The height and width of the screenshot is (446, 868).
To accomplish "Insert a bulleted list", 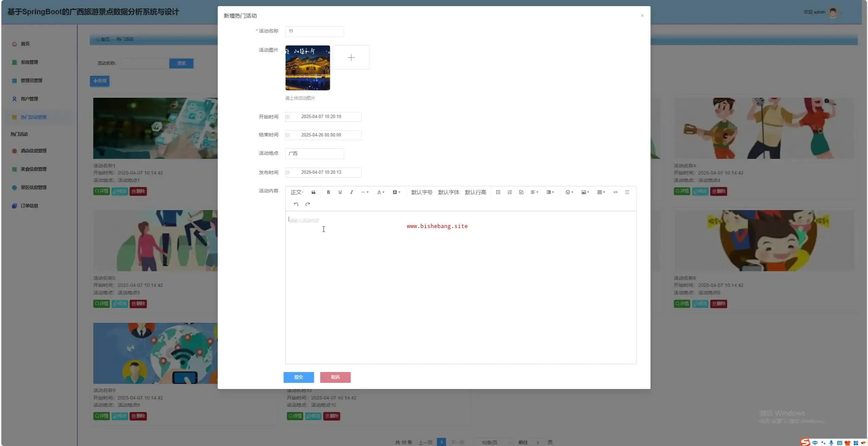I will (x=498, y=192).
